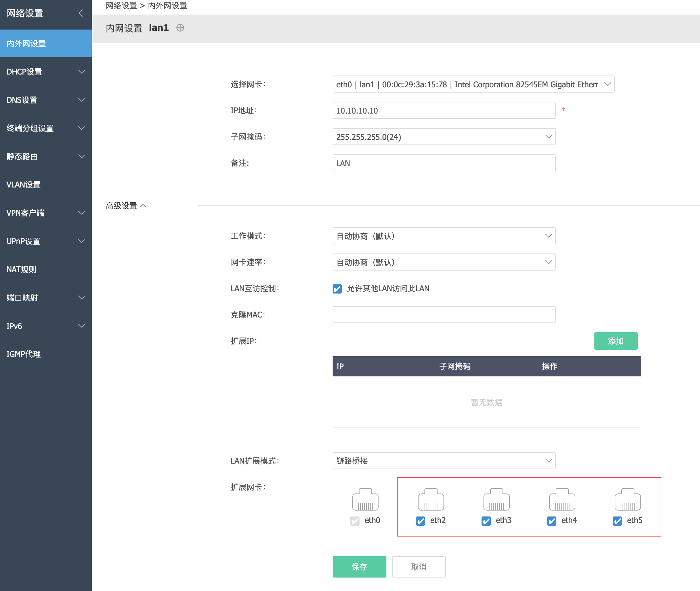Viewport: 700px width, 591px height.
Task: Click the eth3 port icon
Action: point(496,499)
